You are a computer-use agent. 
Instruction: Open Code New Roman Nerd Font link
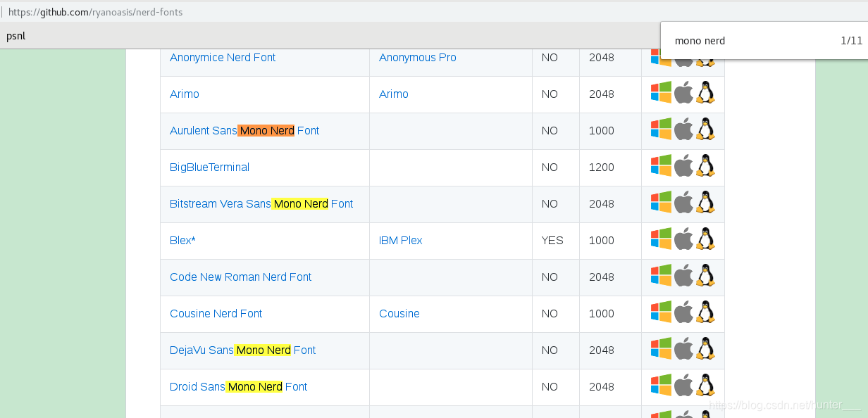pyautogui.click(x=241, y=277)
